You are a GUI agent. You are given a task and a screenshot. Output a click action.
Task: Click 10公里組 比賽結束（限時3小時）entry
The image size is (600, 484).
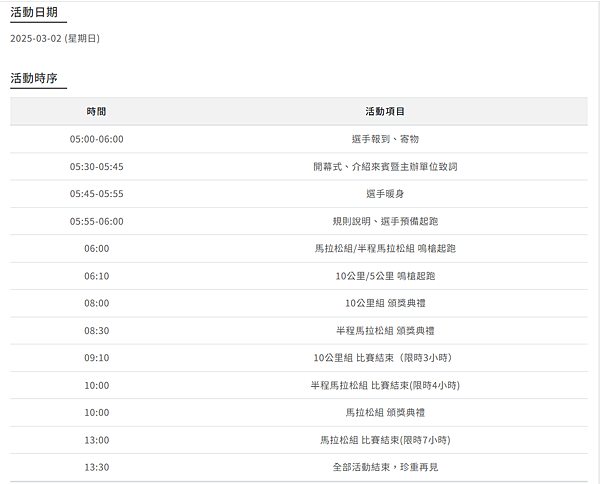[x=383, y=358]
